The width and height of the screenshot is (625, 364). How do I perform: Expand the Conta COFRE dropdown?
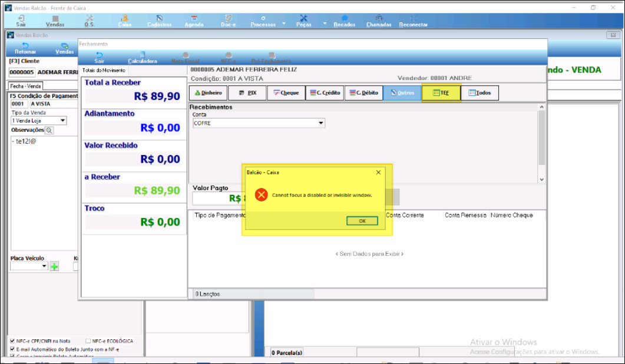321,124
